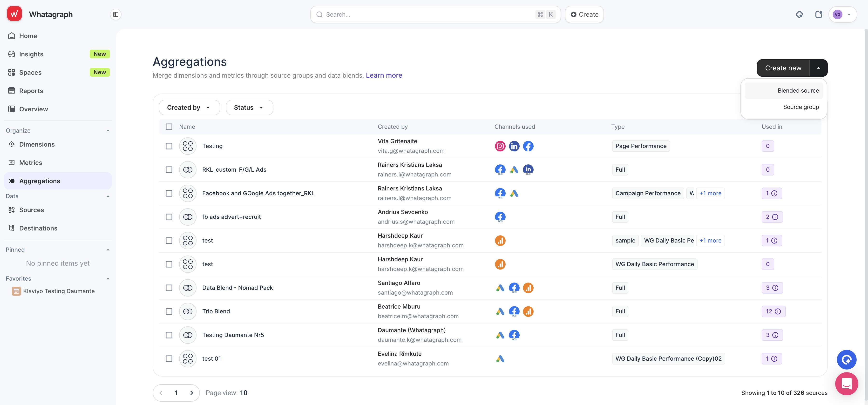Screen dimensions: 868x405
Task: Open the VG user avatar menu
Action: pos(842,14)
